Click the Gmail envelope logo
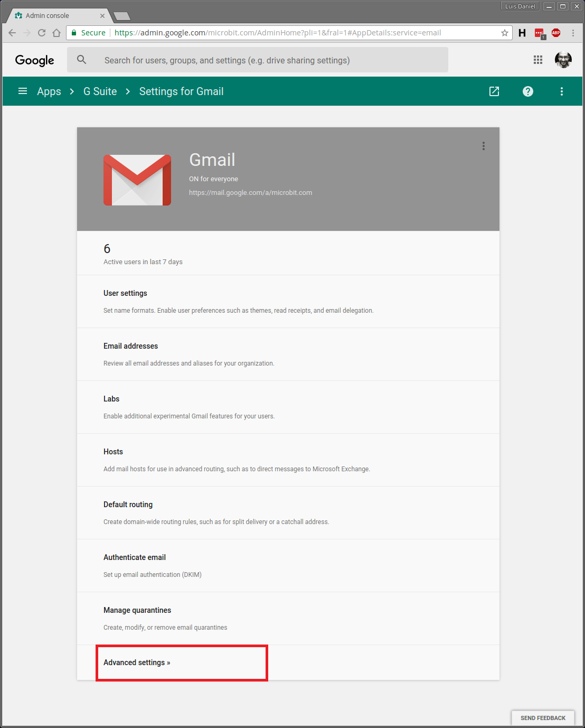 pos(137,180)
